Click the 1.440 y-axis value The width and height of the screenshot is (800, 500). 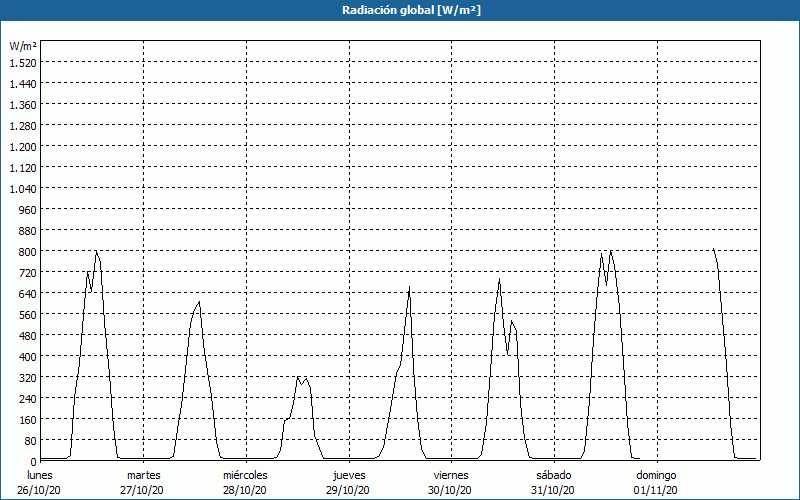pyautogui.click(x=23, y=84)
